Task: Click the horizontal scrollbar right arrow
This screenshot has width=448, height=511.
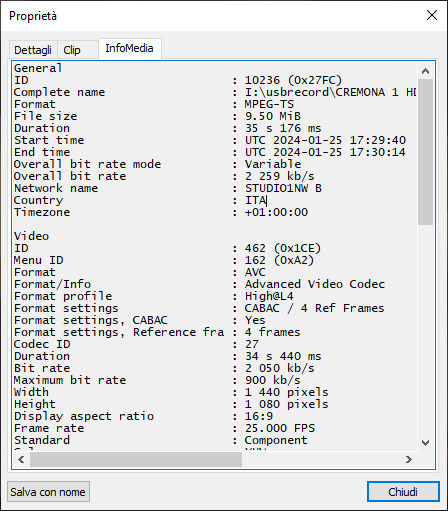Action: (x=409, y=460)
